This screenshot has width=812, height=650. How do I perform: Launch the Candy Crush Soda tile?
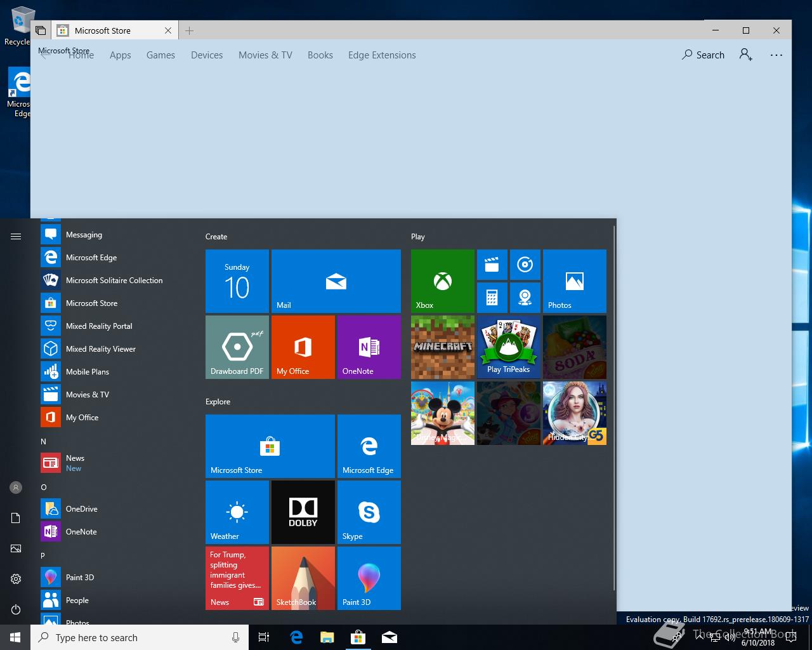coord(575,347)
